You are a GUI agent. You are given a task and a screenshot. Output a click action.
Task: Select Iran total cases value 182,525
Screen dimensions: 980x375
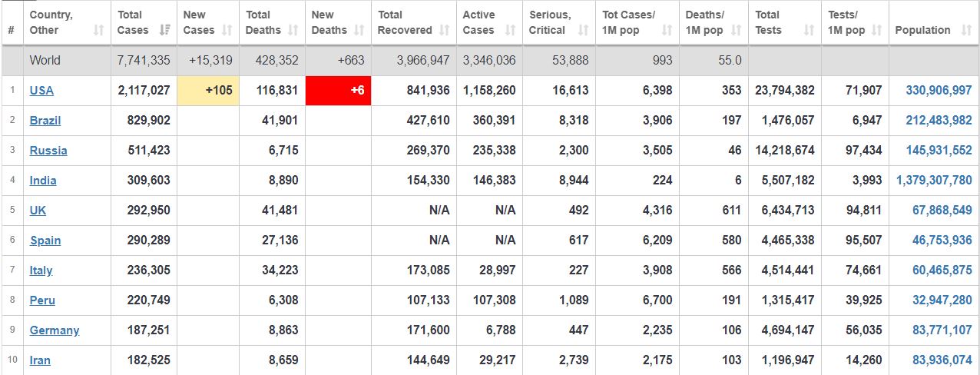pyautogui.click(x=149, y=360)
